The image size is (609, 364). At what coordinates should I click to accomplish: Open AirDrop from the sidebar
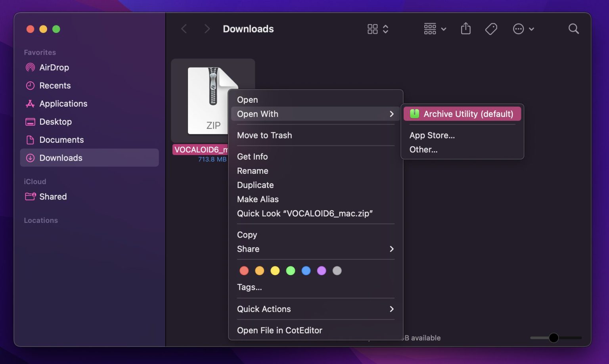point(54,67)
